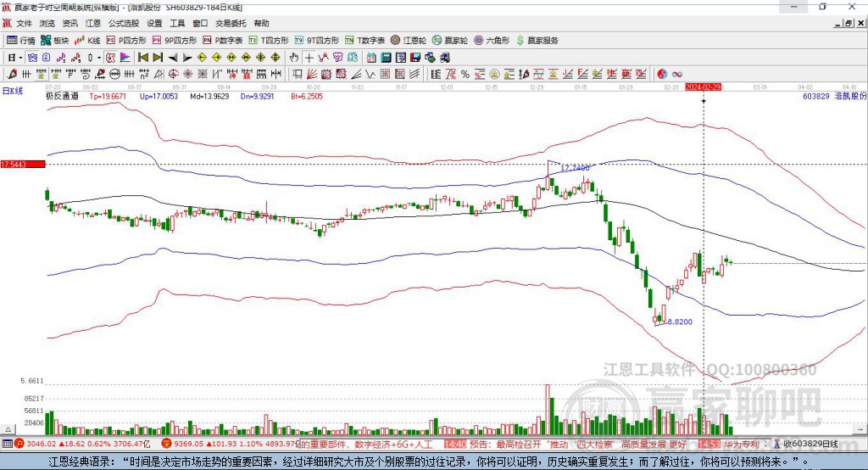The image size is (868, 470).
Task: Click the 极反通道 indicator name
Action: coord(62,96)
